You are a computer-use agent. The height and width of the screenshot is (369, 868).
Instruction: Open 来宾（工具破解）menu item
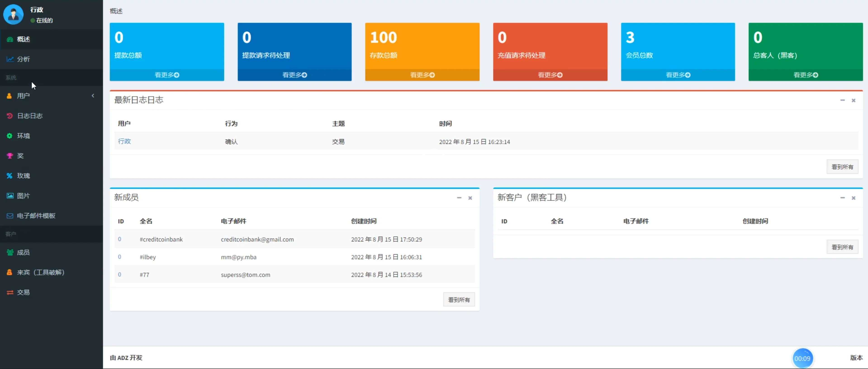click(x=40, y=272)
